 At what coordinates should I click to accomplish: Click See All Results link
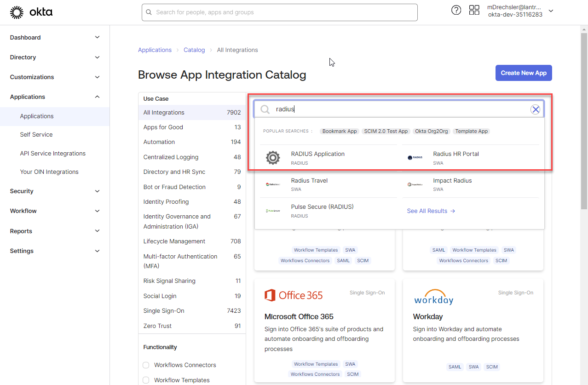431,211
